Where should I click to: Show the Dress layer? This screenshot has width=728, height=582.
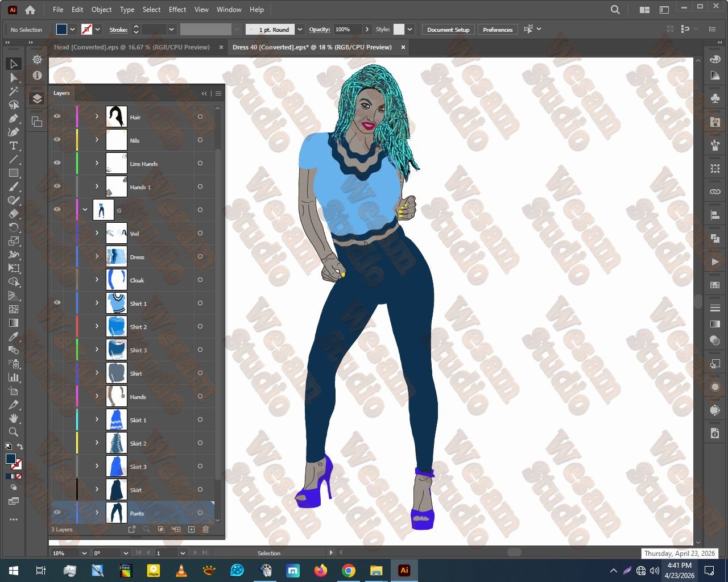coord(57,256)
